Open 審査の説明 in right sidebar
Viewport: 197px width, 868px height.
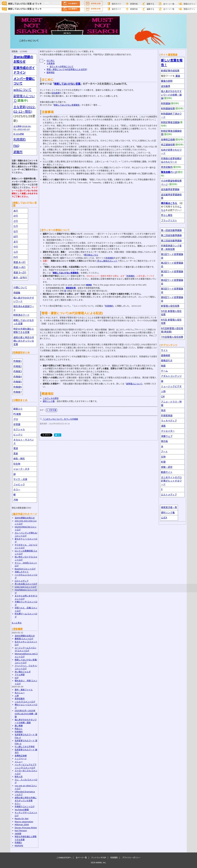tap(166, 81)
